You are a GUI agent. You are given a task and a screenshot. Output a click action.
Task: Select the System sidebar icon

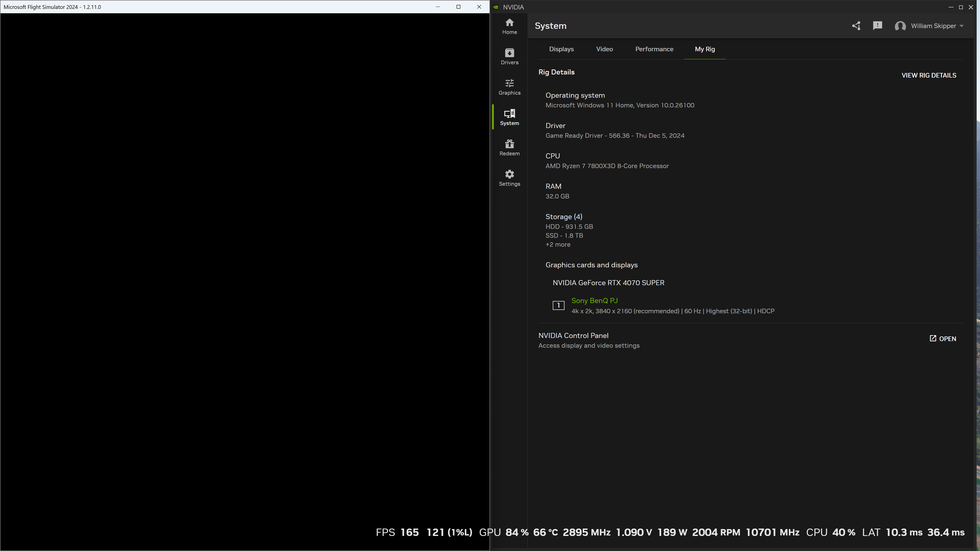tap(510, 117)
